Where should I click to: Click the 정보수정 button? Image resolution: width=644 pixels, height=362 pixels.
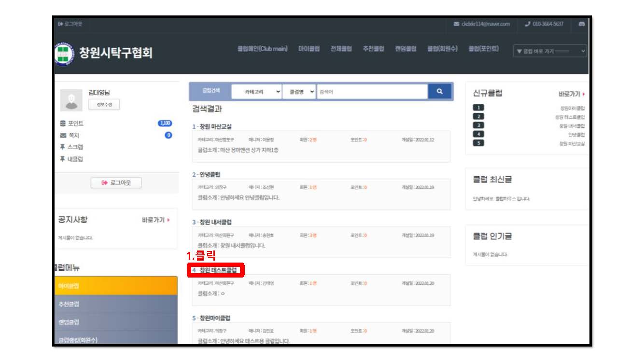(104, 104)
